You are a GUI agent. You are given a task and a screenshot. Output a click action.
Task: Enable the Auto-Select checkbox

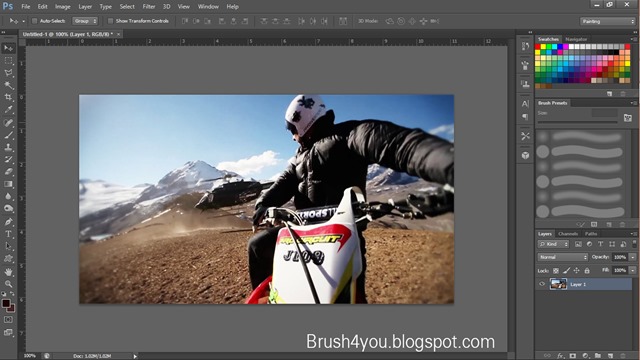35,21
